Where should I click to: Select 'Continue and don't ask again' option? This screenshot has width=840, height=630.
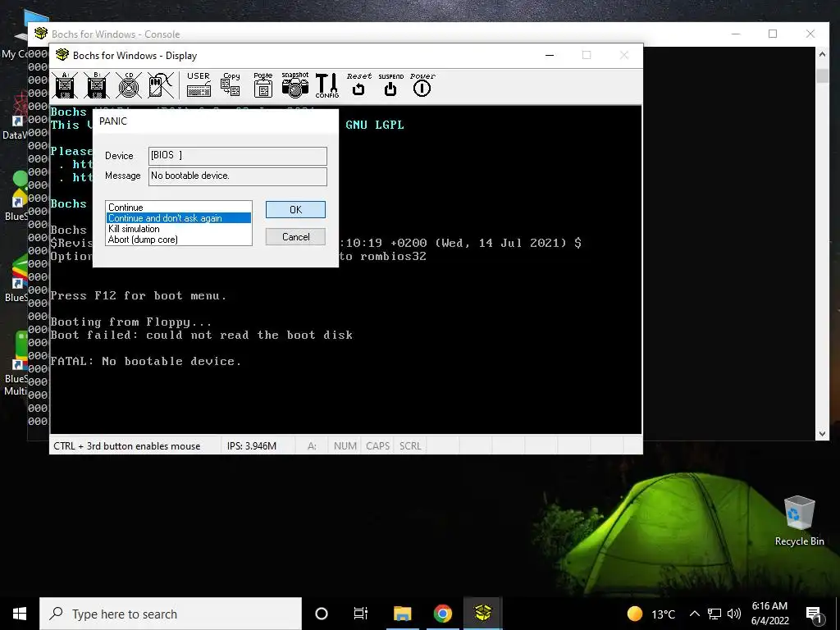(179, 218)
